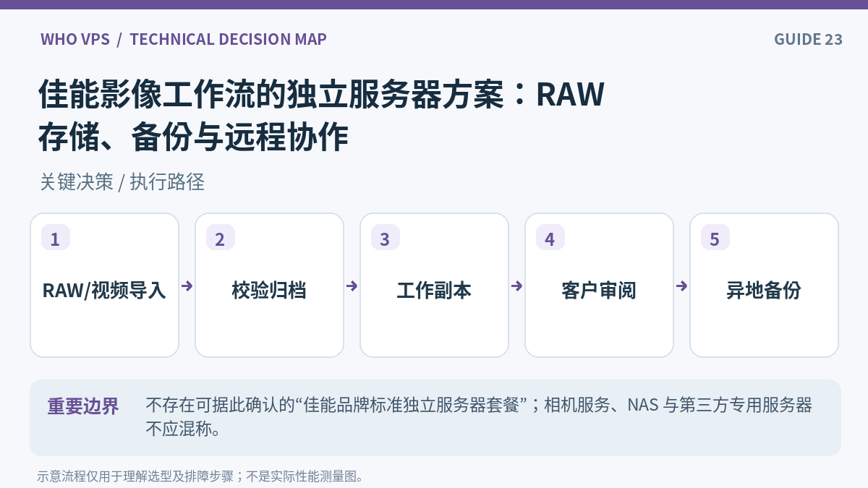This screenshot has width=868, height=488.
Task: Select the 工作副本 step card
Action: 434,285
